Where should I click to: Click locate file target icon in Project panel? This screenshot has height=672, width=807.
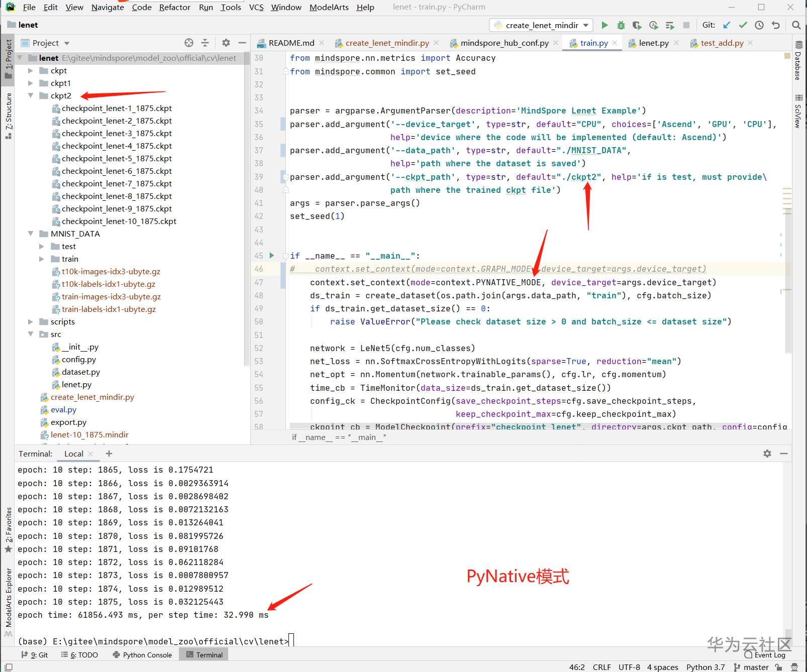click(189, 43)
